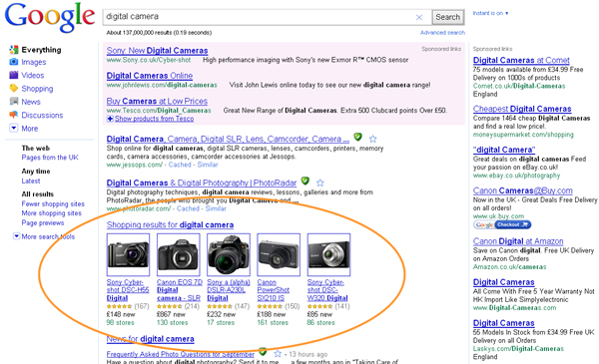Click green shield beside PhotoRadar result

tap(304, 181)
